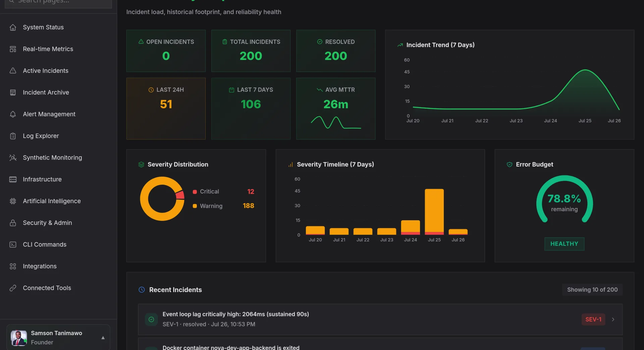Click the SEV-1 severity badge
644x350 pixels.
click(x=593, y=319)
